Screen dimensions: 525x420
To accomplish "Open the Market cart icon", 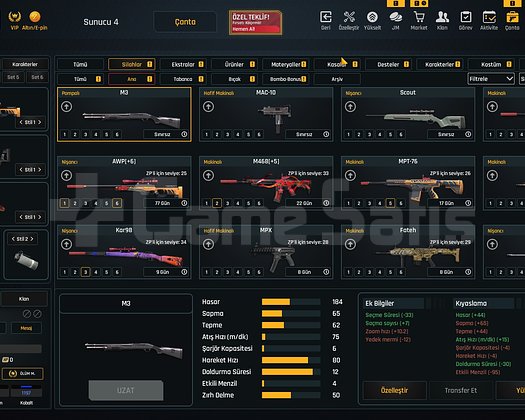I will pos(419,17).
